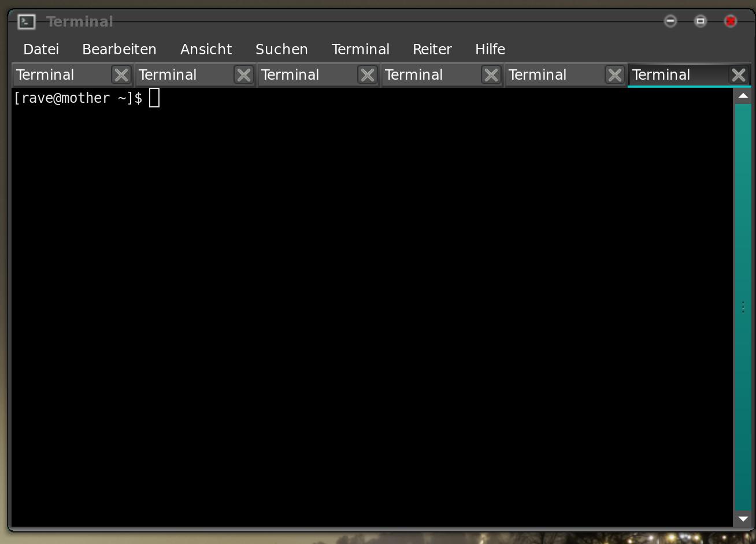Close the third Terminal tab

click(x=368, y=74)
